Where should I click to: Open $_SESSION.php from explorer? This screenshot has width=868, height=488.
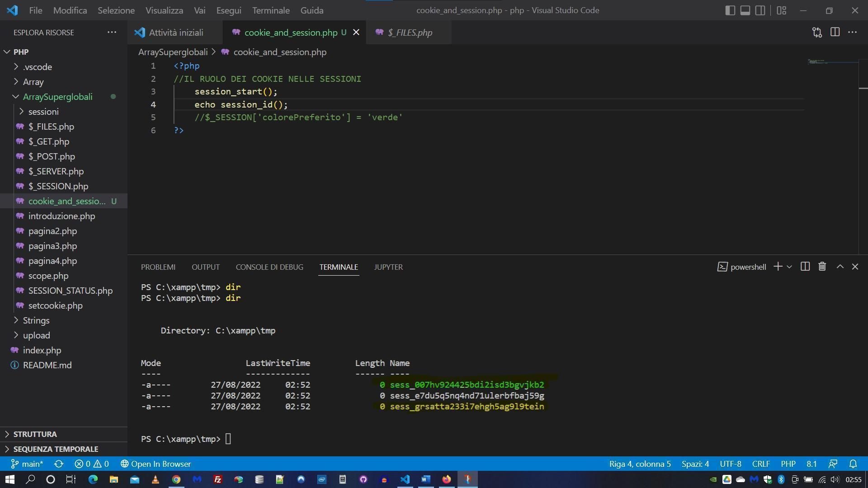pyautogui.click(x=58, y=186)
